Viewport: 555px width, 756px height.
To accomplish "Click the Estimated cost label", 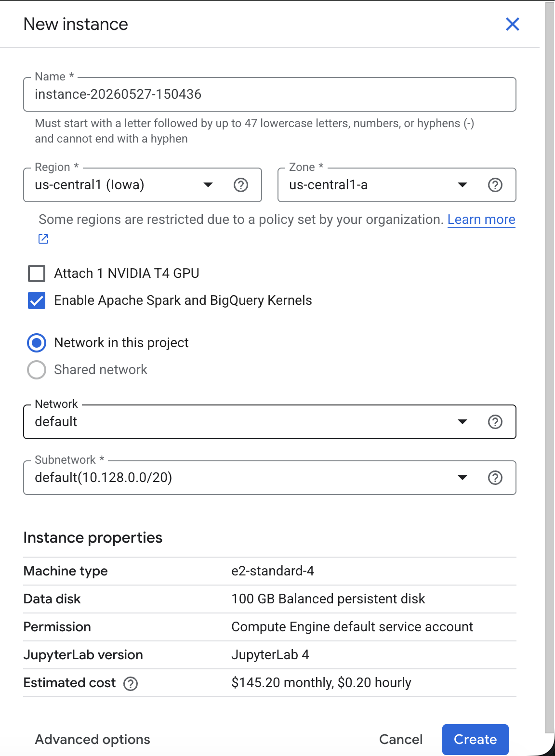I will (x=70, y=683).
